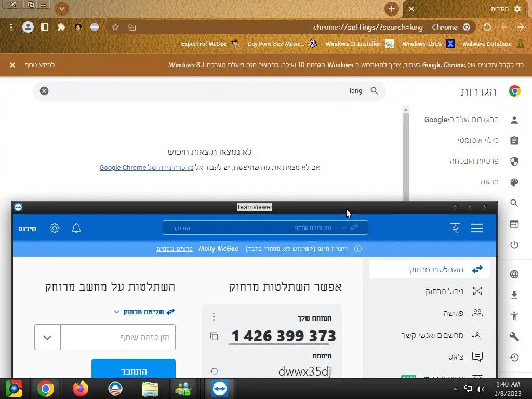Open TeamViewer notifications bell
This screenshot has width=532, height=399.
point(76,228)
